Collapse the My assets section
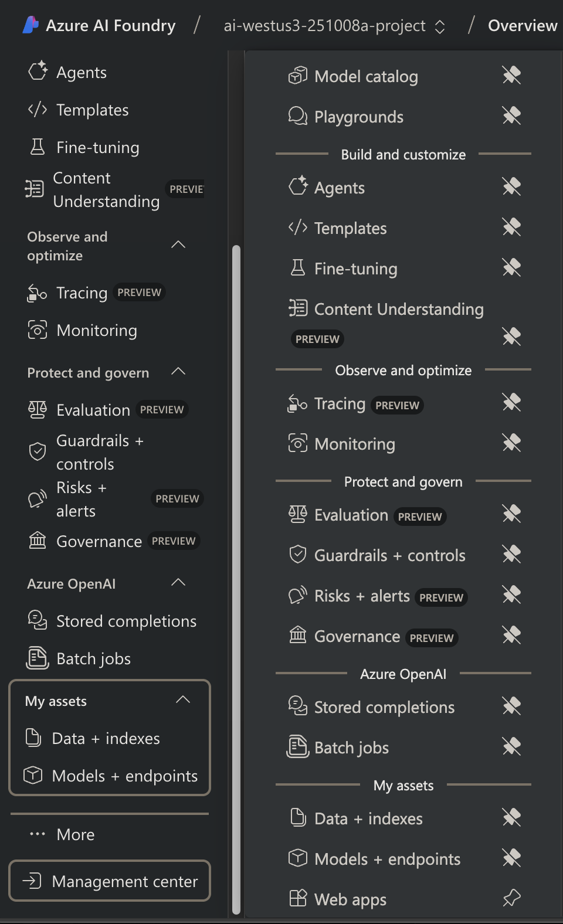The image size is (563, 924). (x=183, y=699)
